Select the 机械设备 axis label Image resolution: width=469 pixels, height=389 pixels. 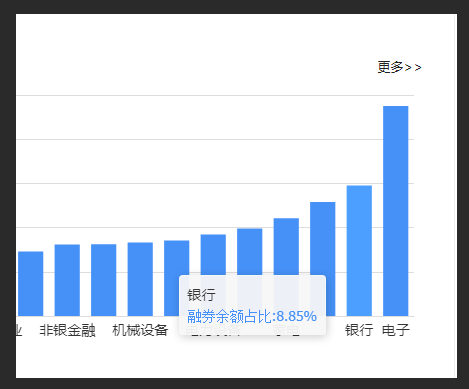[140, 330]
